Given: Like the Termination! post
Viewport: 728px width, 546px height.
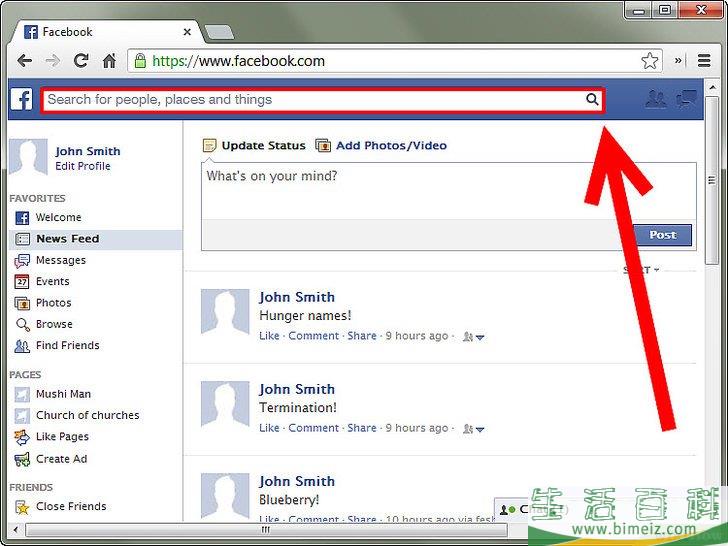Looking at the screenshot, I should pos(269,428).
